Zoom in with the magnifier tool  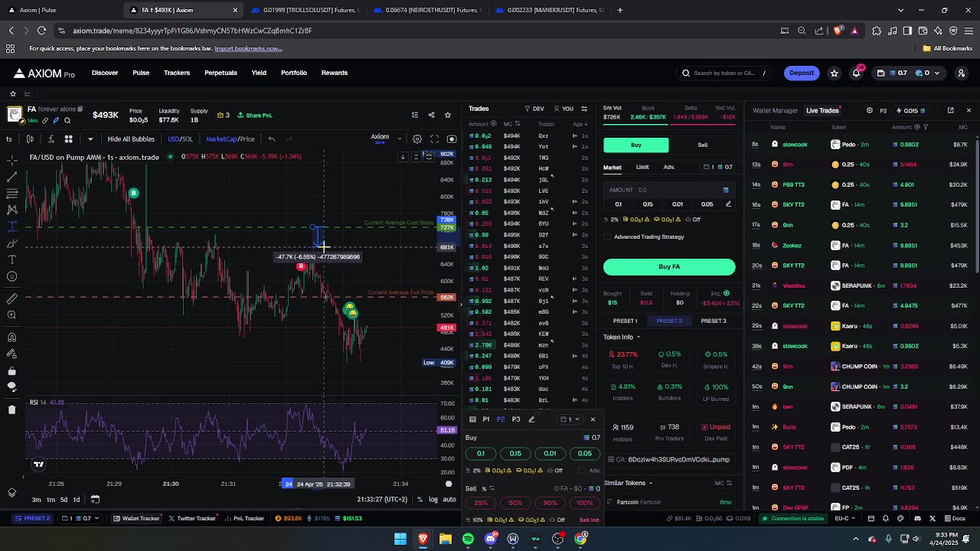(11, 315)
